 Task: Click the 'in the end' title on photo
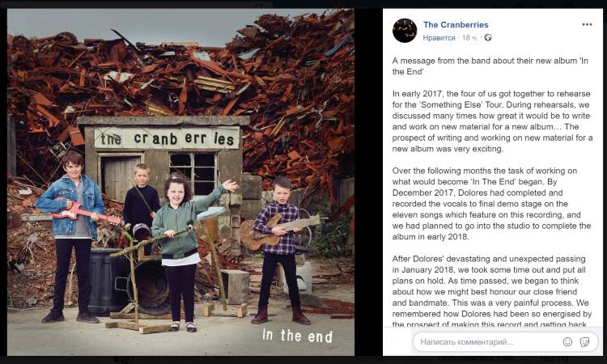pos(297,336)
